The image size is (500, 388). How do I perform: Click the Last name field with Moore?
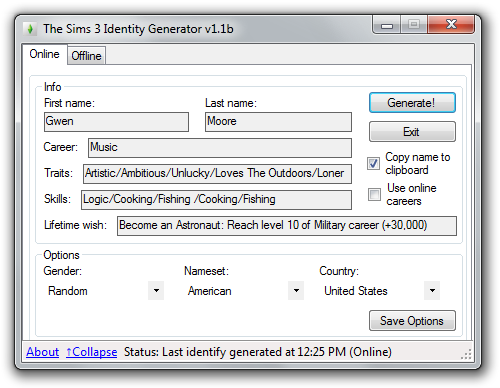tap(278, 122)
